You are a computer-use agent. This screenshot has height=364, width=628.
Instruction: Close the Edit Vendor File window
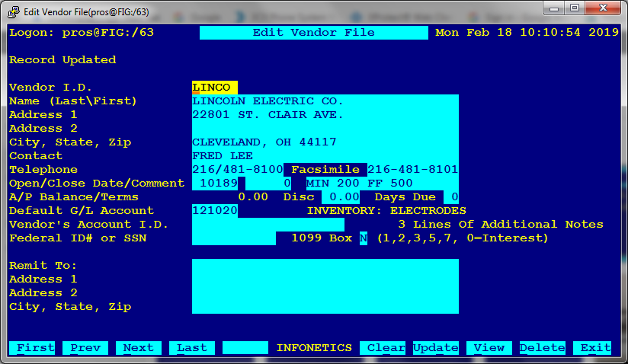coord(603,8)
